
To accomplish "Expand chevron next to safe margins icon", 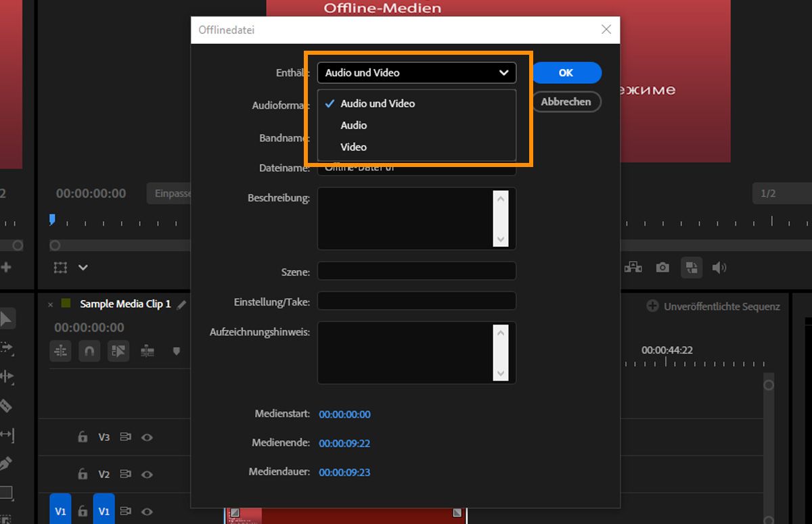I will point(83,268).
